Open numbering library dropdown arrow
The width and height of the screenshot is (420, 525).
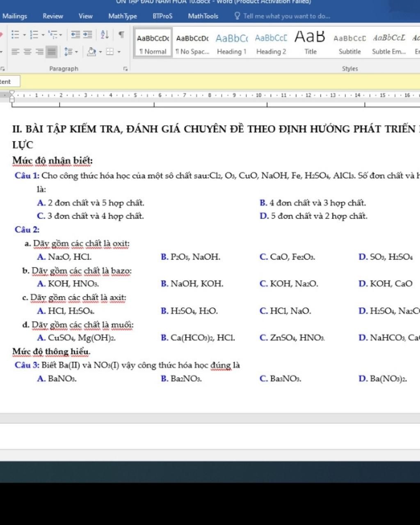(43, 35)
